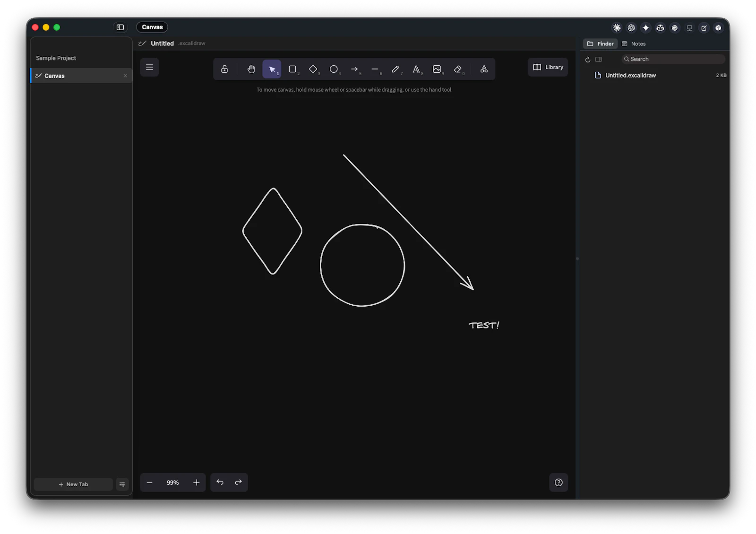Open the panda face icon
Screen dimensions: 756x534
(x=660, y=28)
